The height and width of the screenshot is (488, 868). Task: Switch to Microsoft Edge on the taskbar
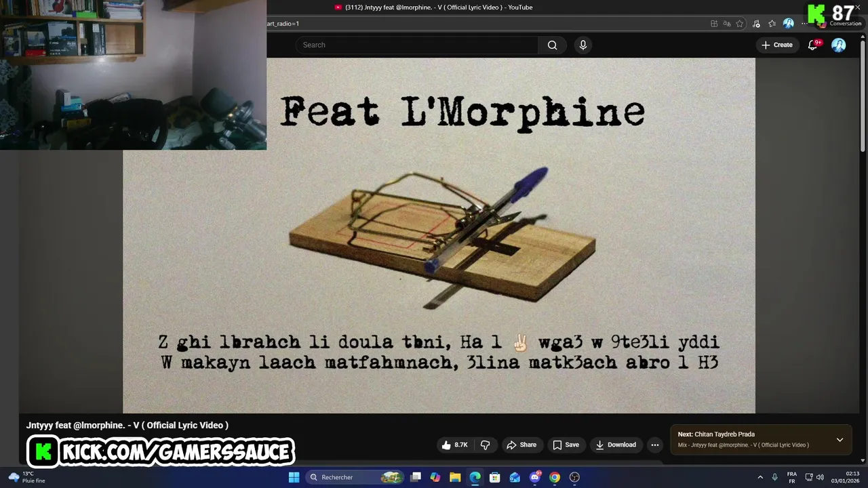pos(475,477)
